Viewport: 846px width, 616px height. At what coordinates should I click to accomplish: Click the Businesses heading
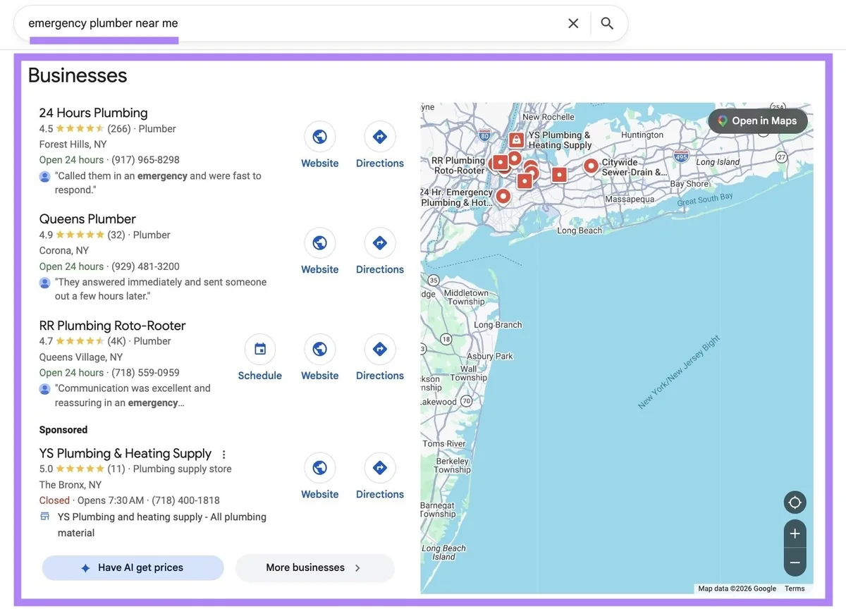[78, 75]
